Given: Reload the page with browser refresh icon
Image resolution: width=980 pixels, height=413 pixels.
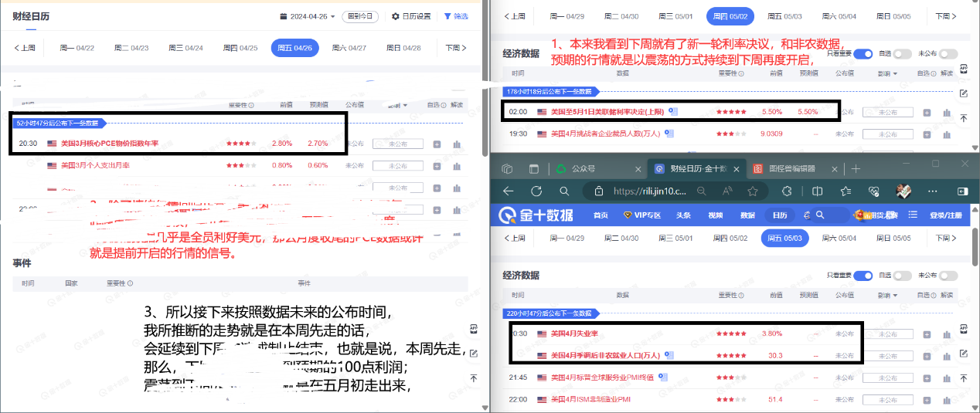Looking at the screenshot, I should [536, 191].
